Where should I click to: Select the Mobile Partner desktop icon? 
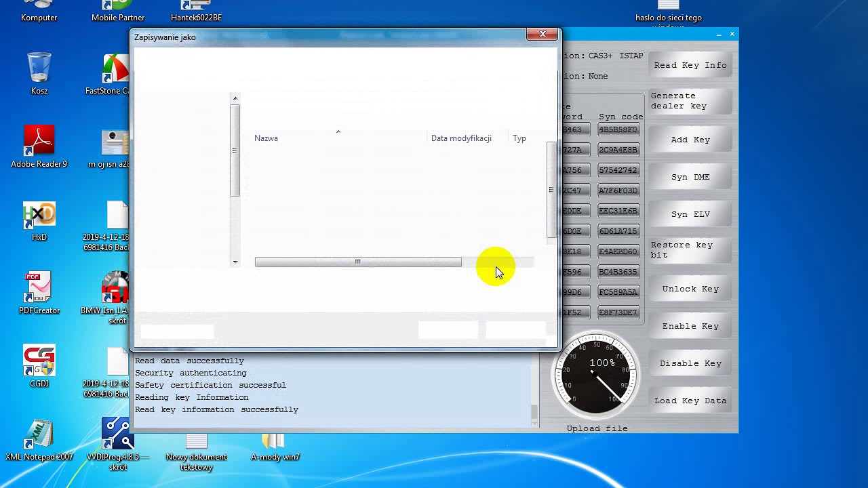(x=117, y=12)
